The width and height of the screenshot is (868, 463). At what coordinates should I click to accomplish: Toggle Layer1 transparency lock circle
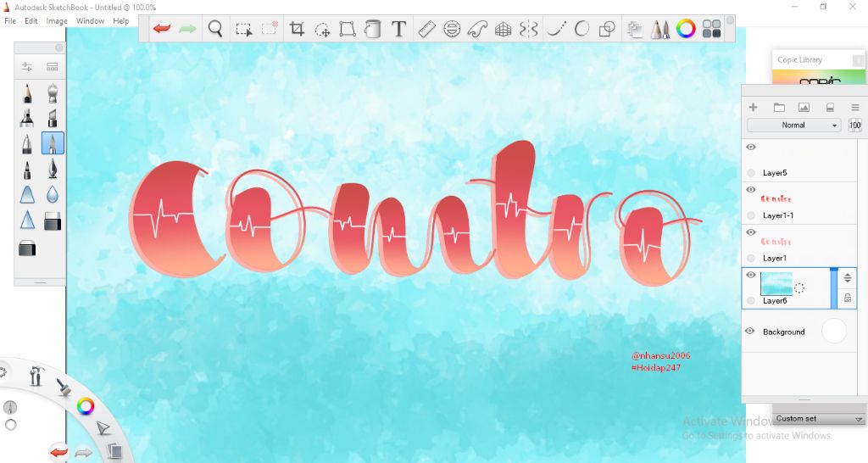tap(751, 258)
